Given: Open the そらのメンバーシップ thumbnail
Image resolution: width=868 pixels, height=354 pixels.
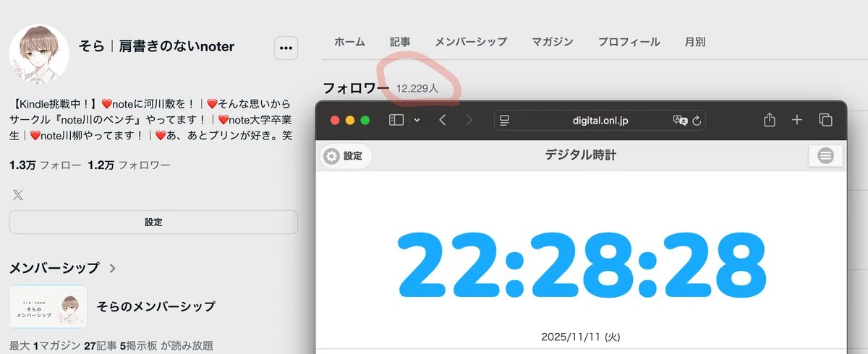Looking at the screenshot, I should 48,306.
